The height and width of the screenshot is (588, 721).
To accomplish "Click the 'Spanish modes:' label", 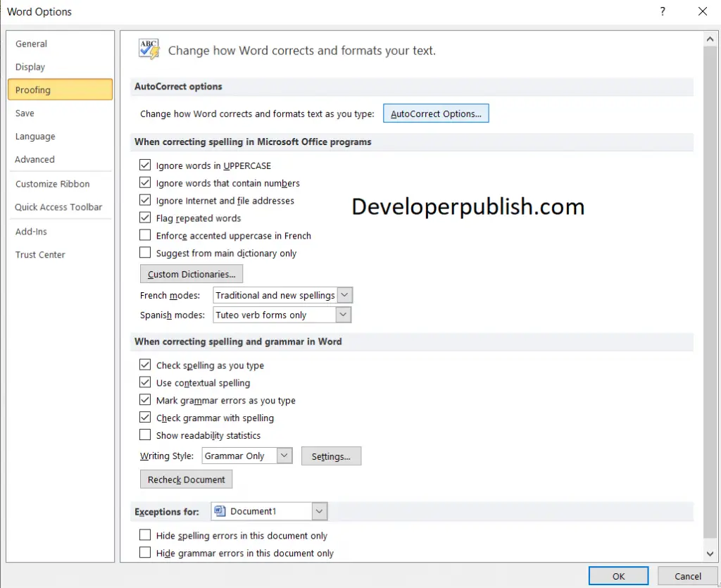I will point(173,315).
